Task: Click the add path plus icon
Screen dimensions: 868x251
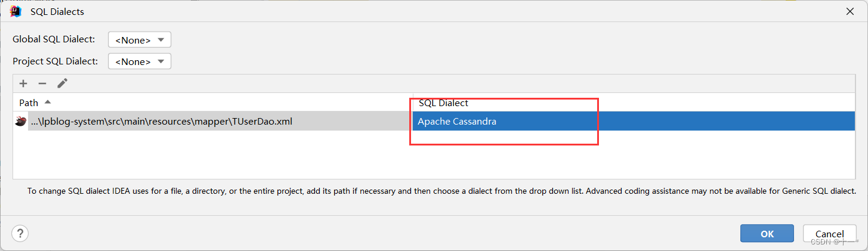Action: tap(23, 83)
